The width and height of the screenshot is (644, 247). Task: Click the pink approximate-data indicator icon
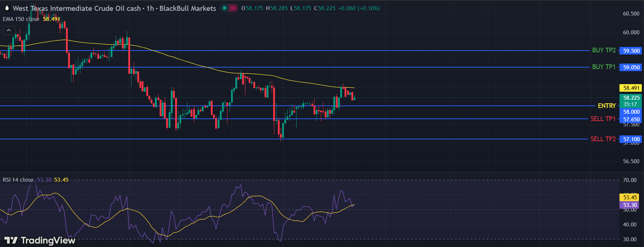tap(233, 8)
